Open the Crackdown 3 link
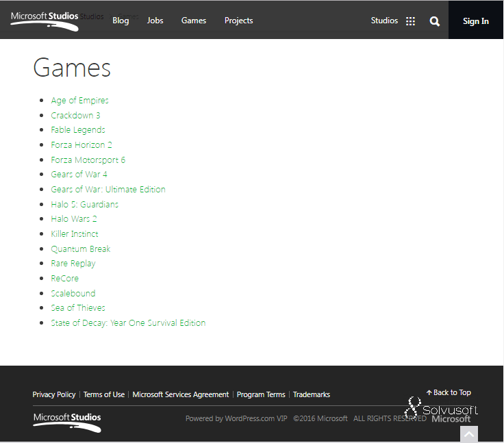The width and height of the screenshot is (504, 443). coord(75,115)
